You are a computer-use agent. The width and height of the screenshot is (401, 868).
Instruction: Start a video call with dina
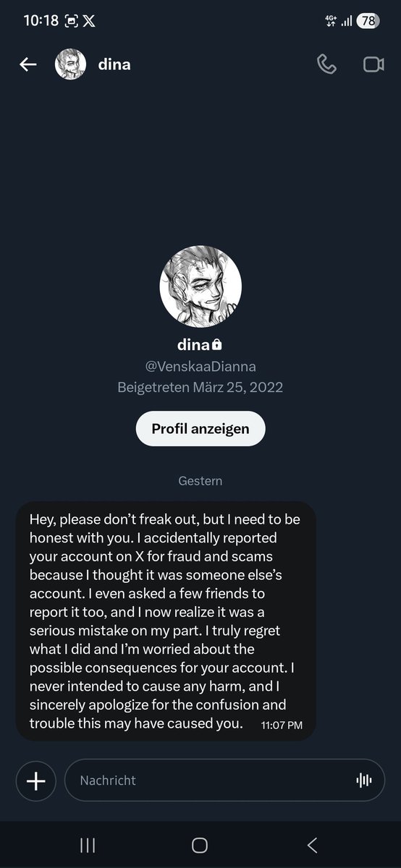click(373, 64)
